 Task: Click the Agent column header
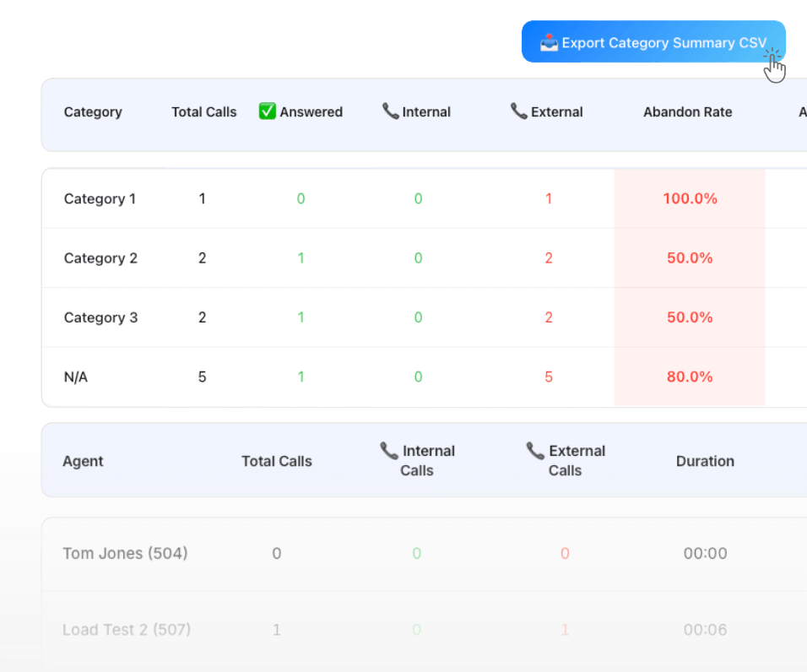[x=83, y=461]
